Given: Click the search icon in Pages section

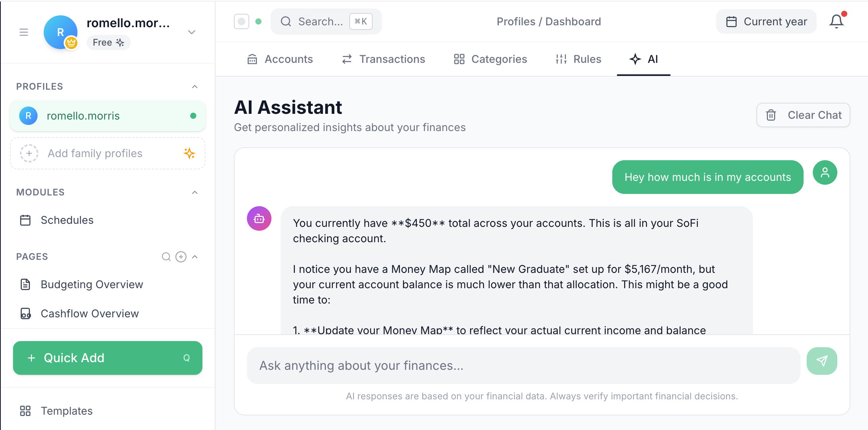Looking at the screenshot, I should pyautogui.click(x=166, y=257).
